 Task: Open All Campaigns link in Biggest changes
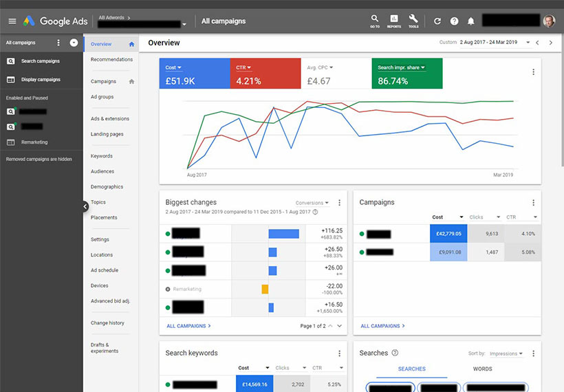coord(188,326)
